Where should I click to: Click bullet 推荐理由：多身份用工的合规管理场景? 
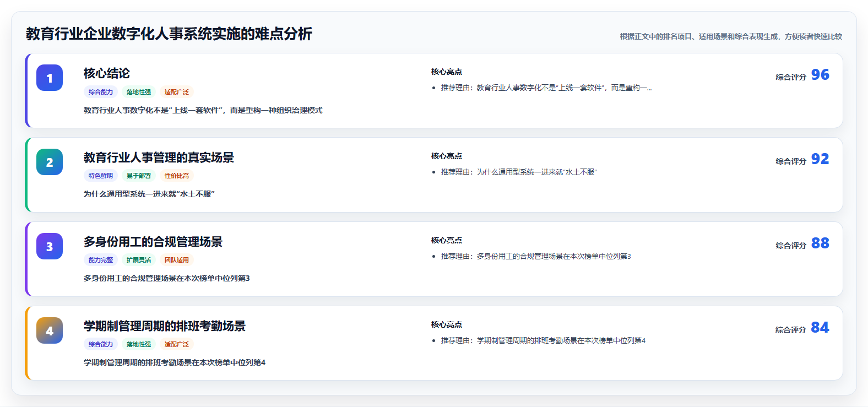[x=536, y=256]
